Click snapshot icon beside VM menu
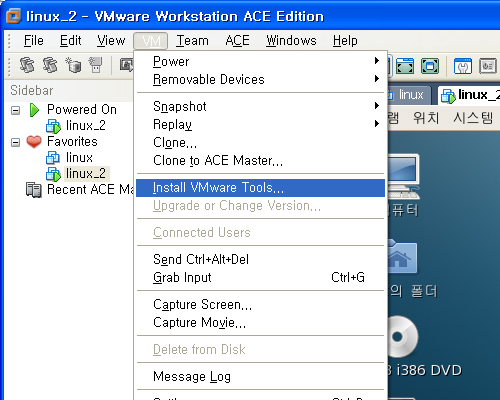This screenshot has width=500, height=400. [126, 65]
